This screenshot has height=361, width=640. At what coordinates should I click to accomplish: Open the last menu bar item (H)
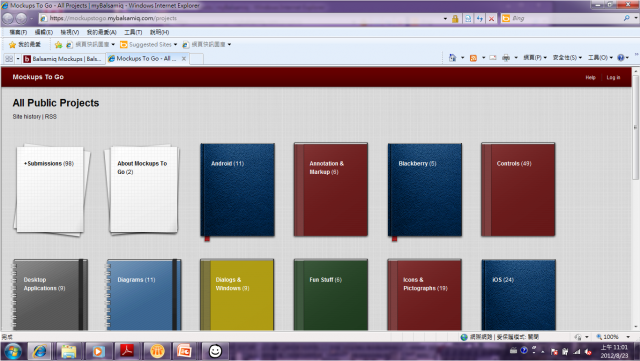tap(159, 32)
